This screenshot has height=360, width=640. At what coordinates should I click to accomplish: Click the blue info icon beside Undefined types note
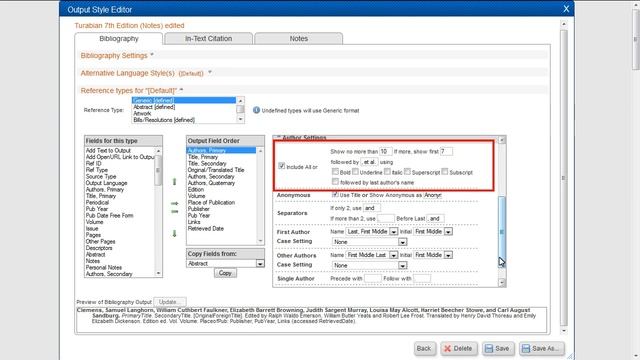[x=256, y=110]
